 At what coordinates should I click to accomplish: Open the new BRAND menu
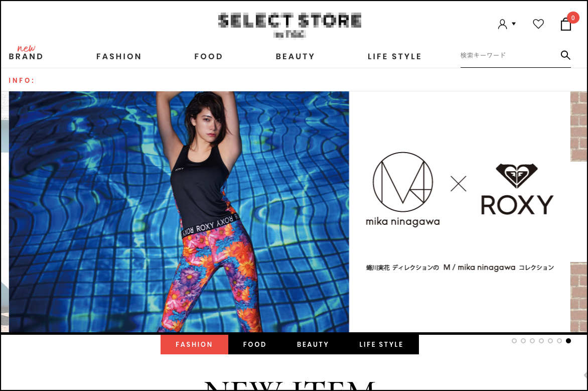tap(26, 53)
